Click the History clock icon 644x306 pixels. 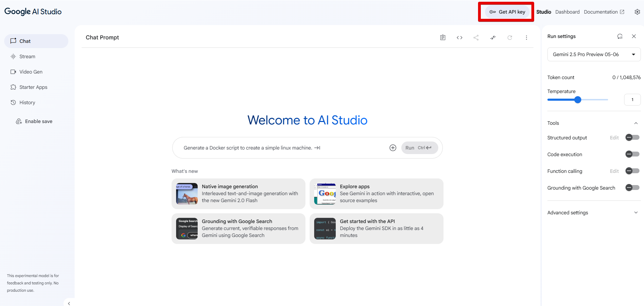point(13,102)
